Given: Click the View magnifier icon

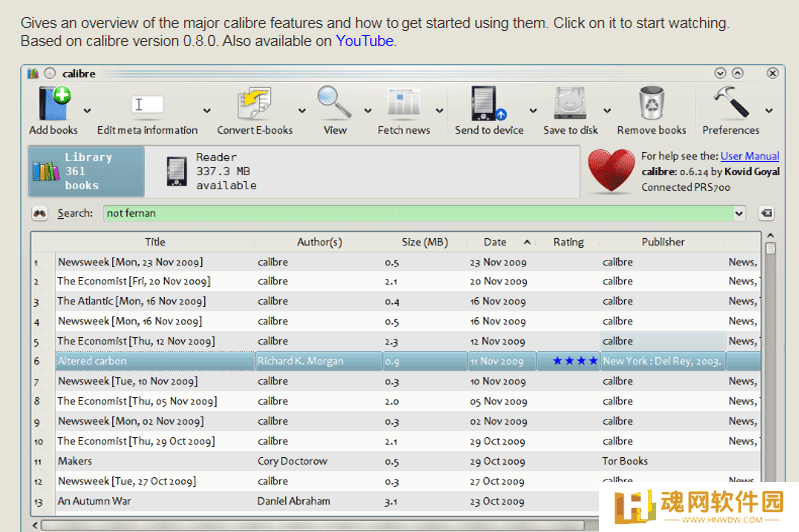Looking at the screenshot, I should point(334,102).
